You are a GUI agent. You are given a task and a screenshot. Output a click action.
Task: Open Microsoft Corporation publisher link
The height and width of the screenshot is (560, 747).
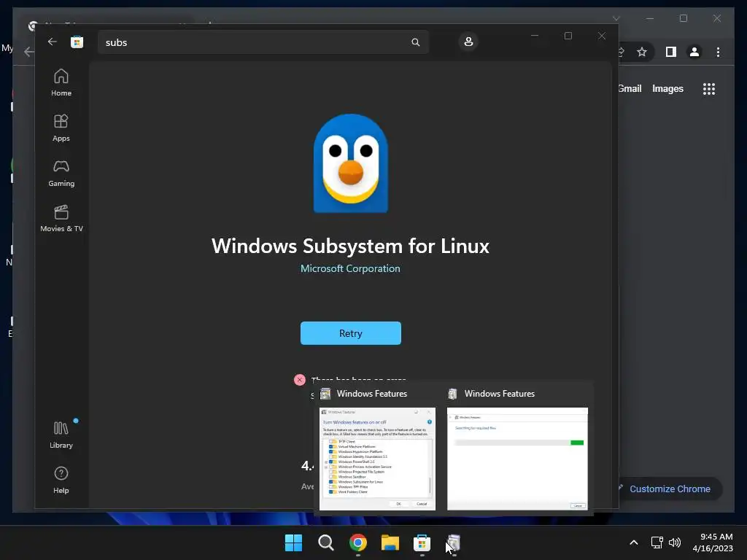pyautogui.click(x=350, y=268)
